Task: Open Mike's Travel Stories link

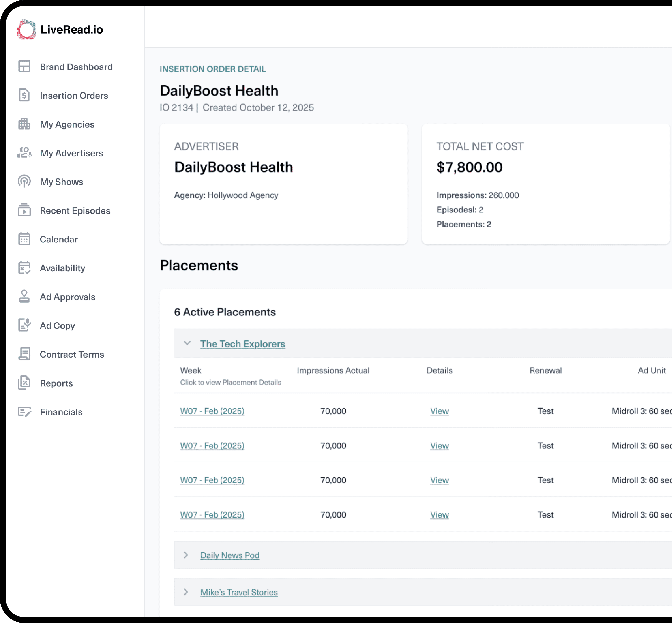Action: [239, 592]
